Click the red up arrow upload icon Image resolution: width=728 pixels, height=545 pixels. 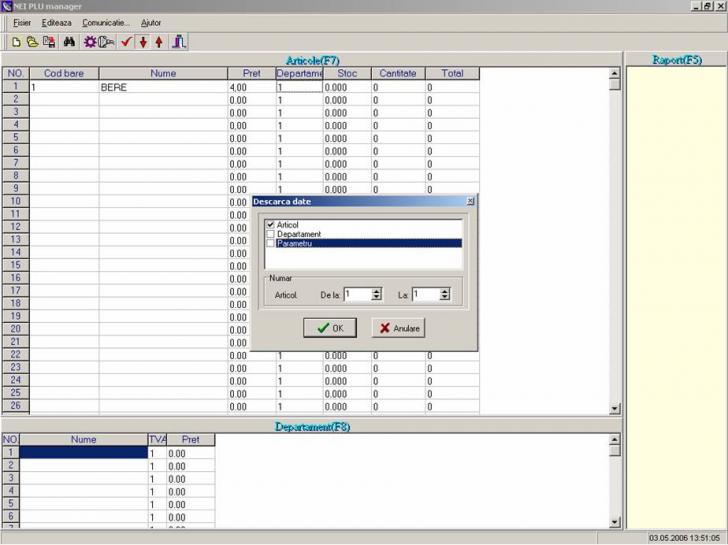(x=159, y=42)
